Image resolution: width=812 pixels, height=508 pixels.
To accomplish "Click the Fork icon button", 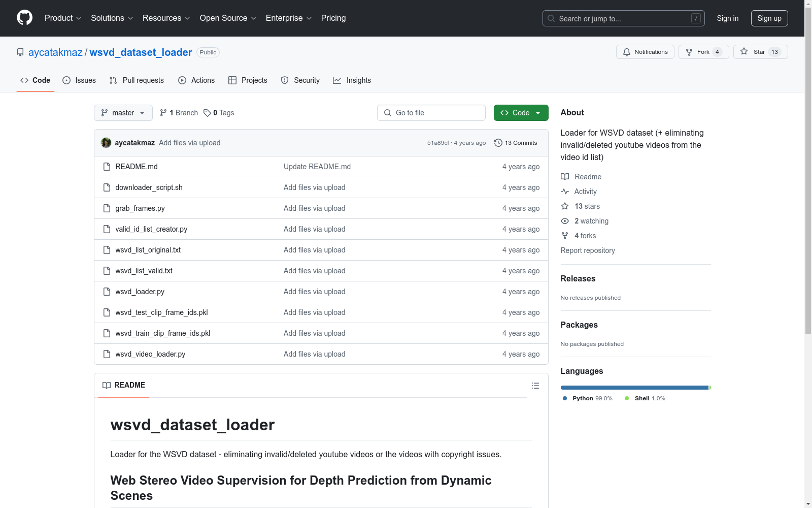I will pyautogui.click(x=704, y=52).
